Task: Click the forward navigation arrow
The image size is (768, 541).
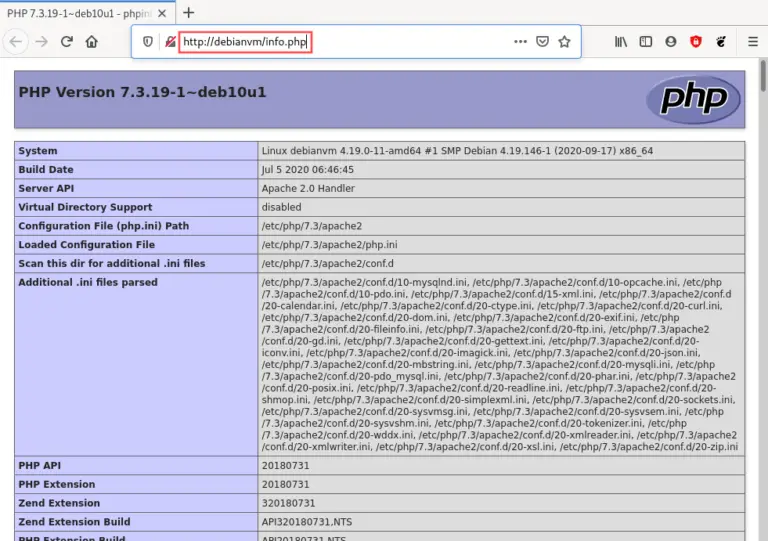Action: coord(42,42)
